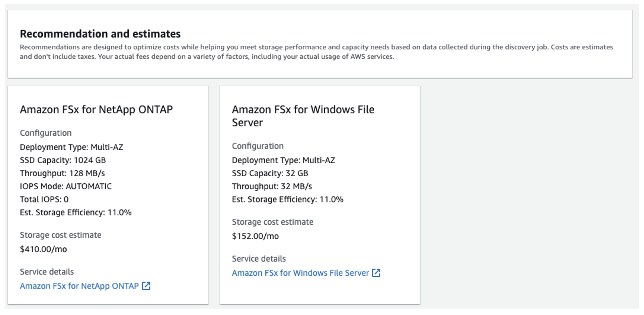Open the Amazon FSx for NetApp ONTAP service link
The image size is (644, 315).
pyautogui.click(x=79, y=286)
